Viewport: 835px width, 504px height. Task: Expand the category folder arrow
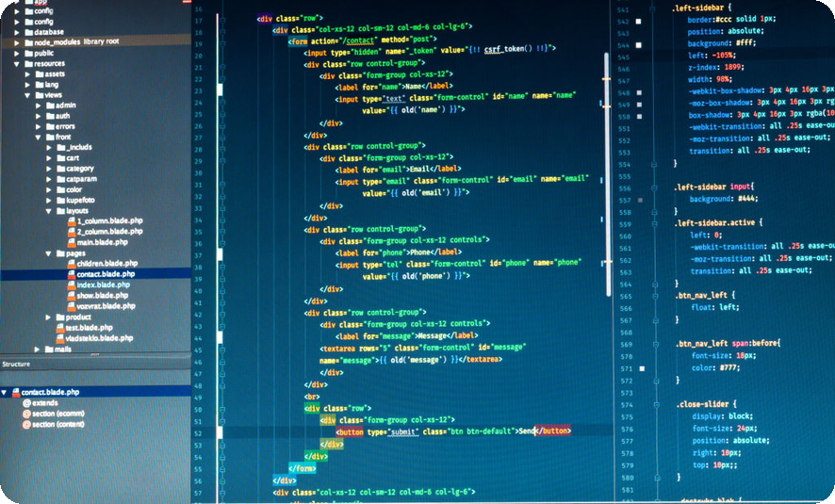[x=48, y=169]
